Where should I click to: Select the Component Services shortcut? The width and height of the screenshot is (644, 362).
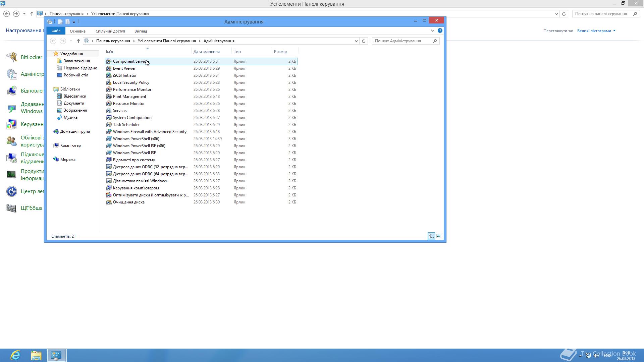(x=201, y=61)
